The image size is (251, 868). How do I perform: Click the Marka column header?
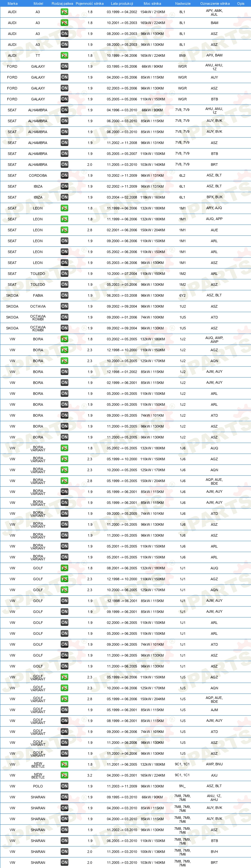(x=13, y=4)
